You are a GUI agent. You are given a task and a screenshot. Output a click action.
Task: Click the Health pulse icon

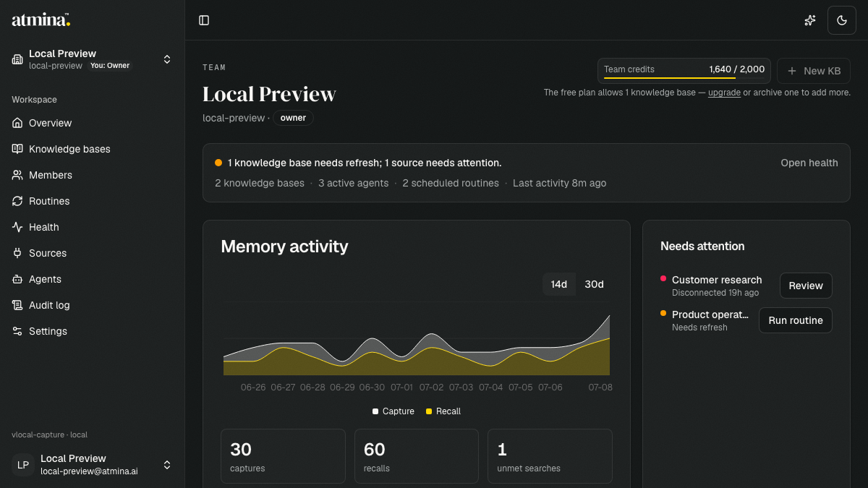(17, 227)
